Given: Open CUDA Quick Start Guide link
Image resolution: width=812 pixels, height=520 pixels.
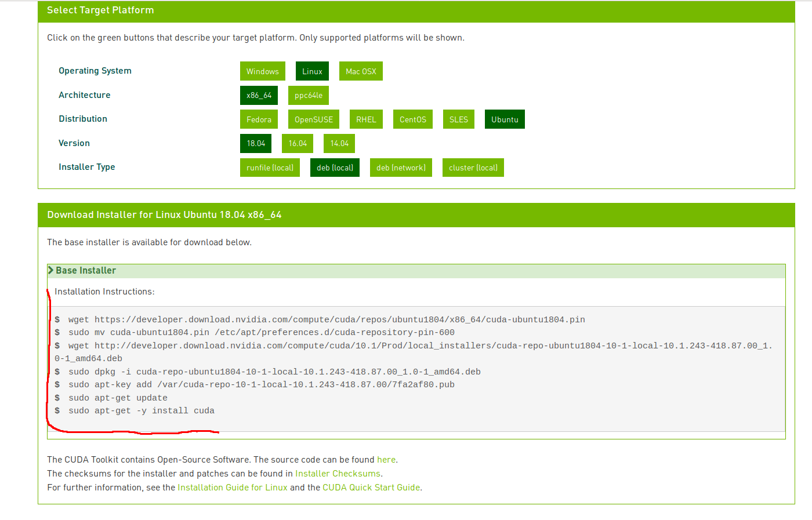Looking at the screenshot, I should [x=371, y=488].
